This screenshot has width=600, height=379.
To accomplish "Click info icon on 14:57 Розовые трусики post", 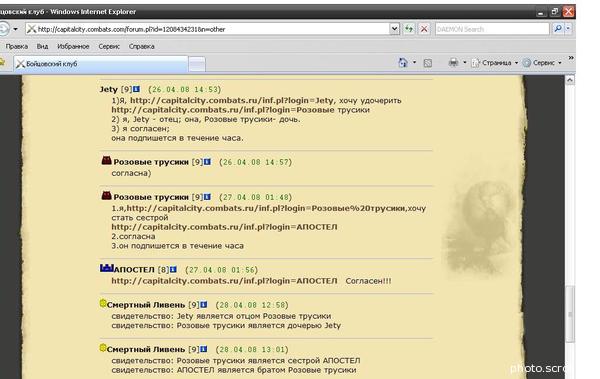I will point(207,162).
